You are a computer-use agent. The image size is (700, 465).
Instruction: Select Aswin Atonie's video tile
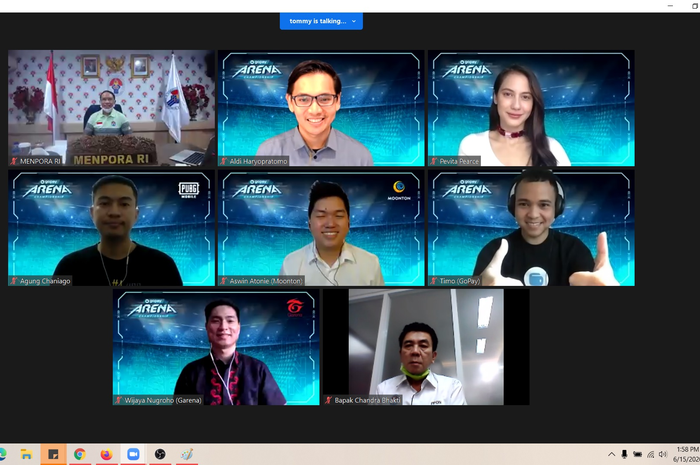coord(321,228)
